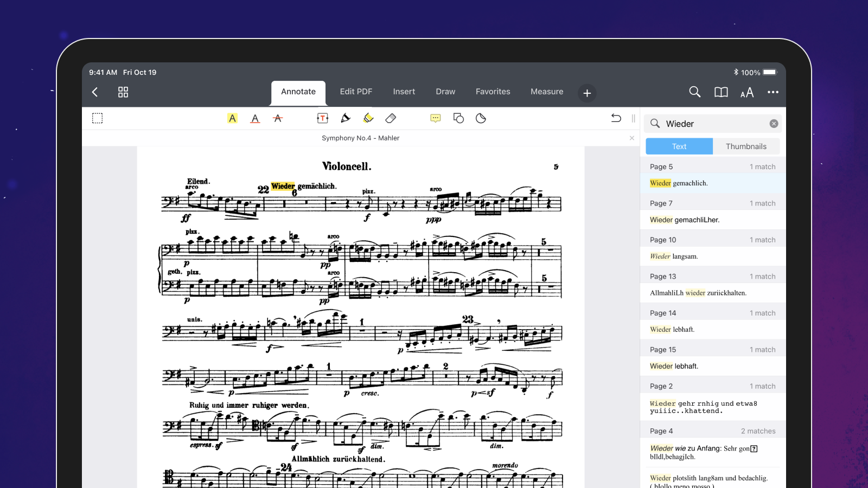Click the Page 13 results header
This screenshot has width=868, height=488.
tap(713, 277)
